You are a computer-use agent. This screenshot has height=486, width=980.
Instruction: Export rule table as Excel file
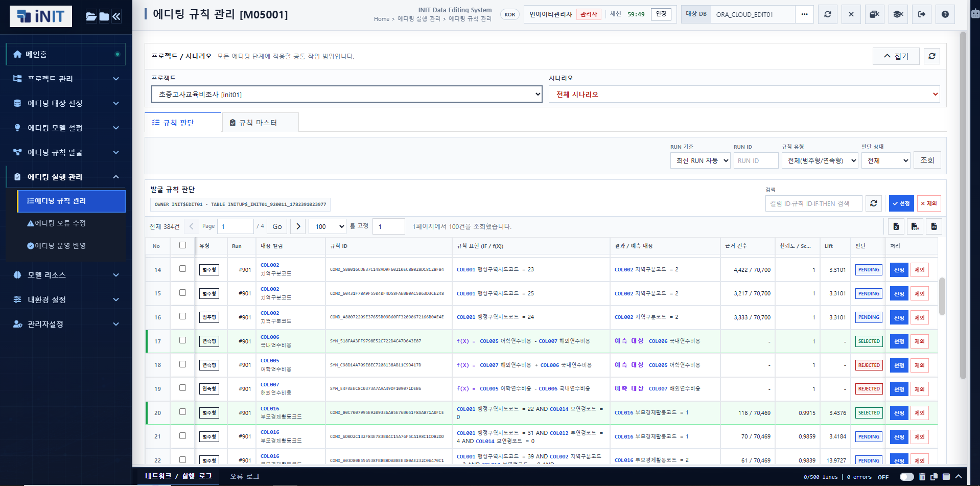pos(896,226)
